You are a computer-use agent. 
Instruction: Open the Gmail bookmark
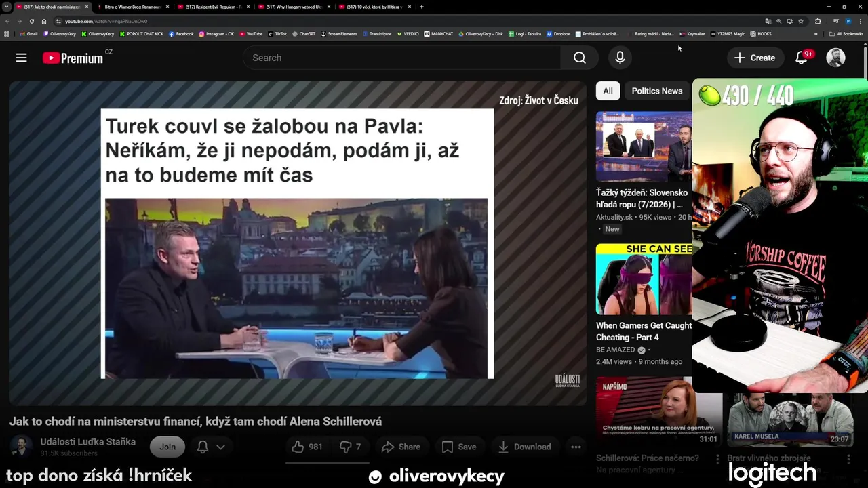[28, 33]
